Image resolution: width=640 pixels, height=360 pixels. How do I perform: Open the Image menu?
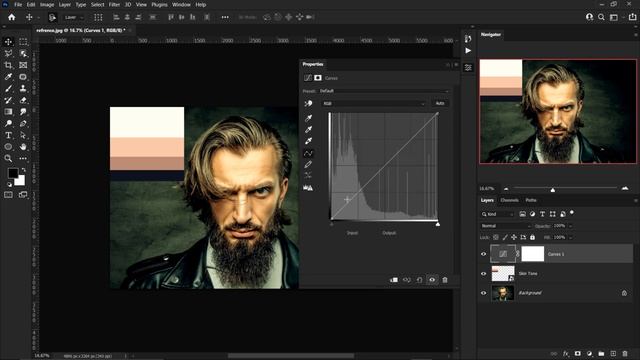[x=47, y=4]
